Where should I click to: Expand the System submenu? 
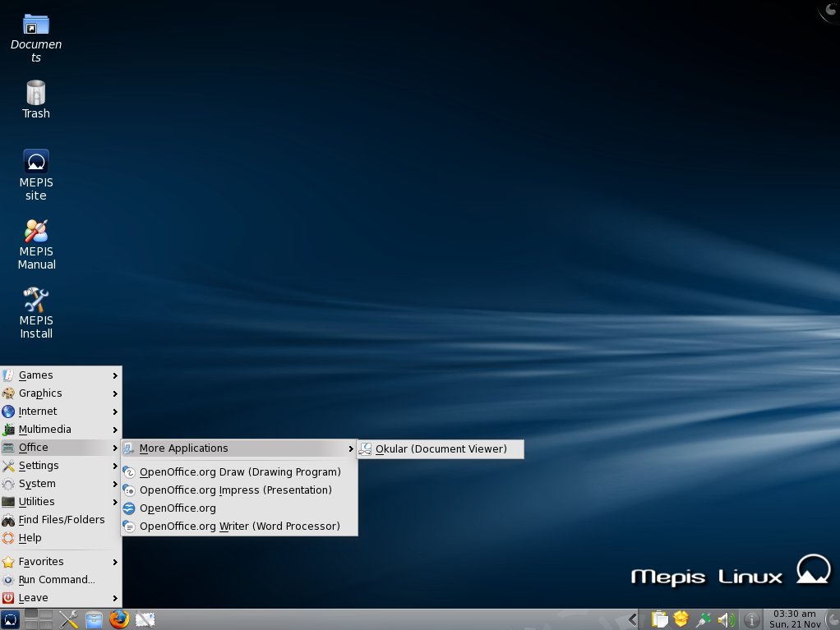61,484
